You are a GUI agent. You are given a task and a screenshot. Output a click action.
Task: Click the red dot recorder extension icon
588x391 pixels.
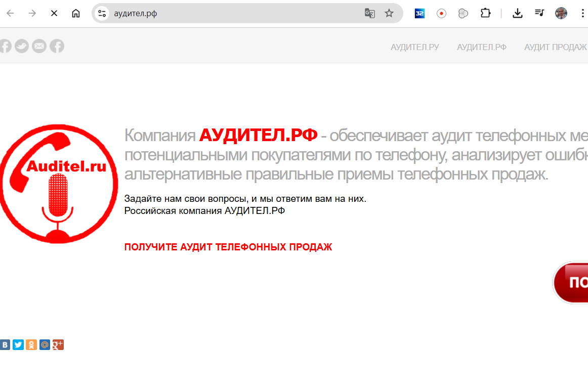[x=441, y=14]
